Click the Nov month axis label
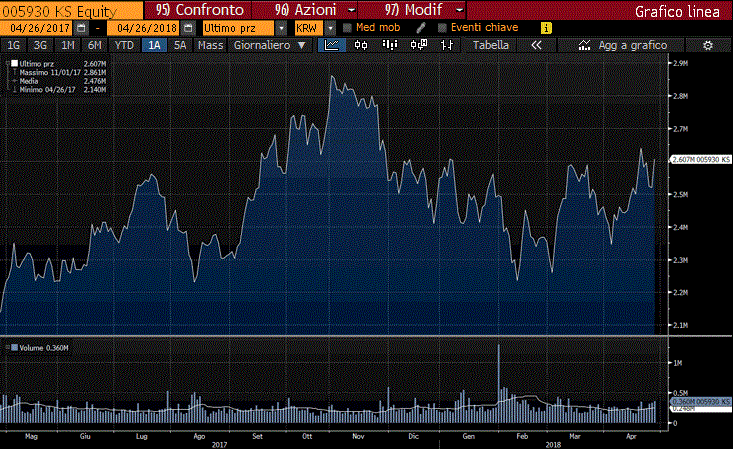This screenshot has width=733, height=449. coord(358,436)
